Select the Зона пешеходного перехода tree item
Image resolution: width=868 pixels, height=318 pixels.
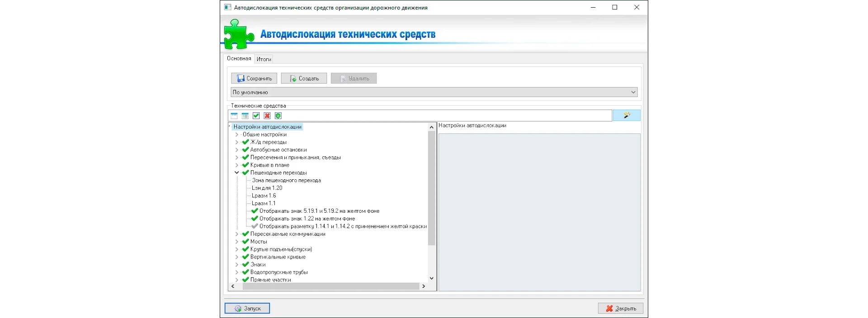pos(286,180)
